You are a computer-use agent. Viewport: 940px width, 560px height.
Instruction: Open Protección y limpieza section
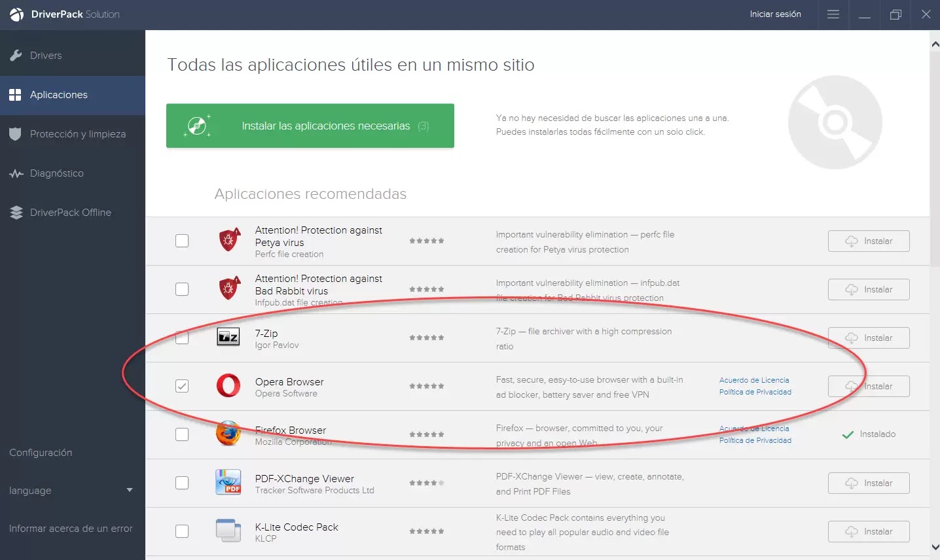click(73, 134)
